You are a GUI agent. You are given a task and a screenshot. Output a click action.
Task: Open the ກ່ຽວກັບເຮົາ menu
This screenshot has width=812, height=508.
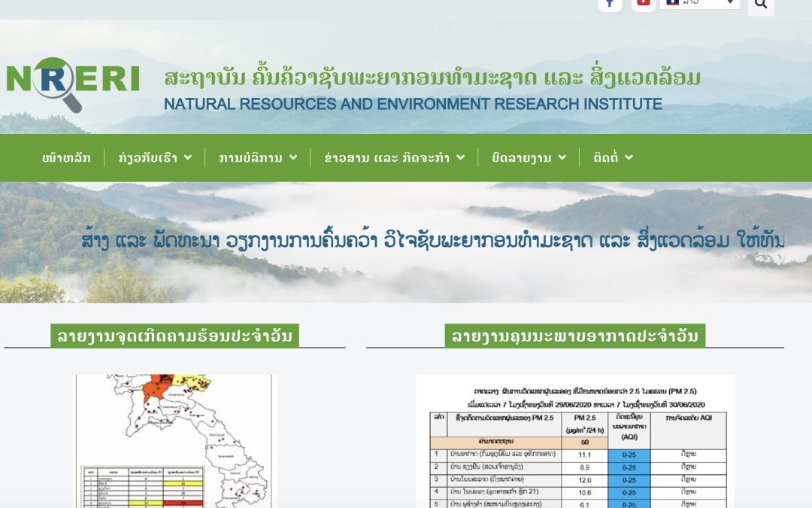coord(147,157)
